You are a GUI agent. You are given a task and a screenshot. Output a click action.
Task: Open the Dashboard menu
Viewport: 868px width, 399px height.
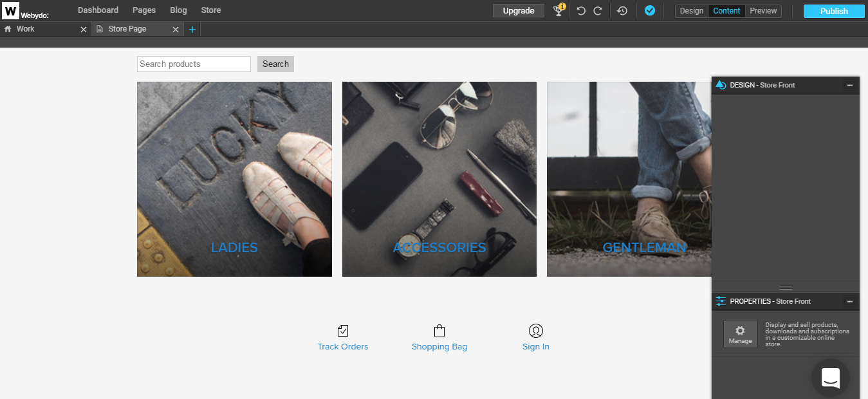point(98,10)
